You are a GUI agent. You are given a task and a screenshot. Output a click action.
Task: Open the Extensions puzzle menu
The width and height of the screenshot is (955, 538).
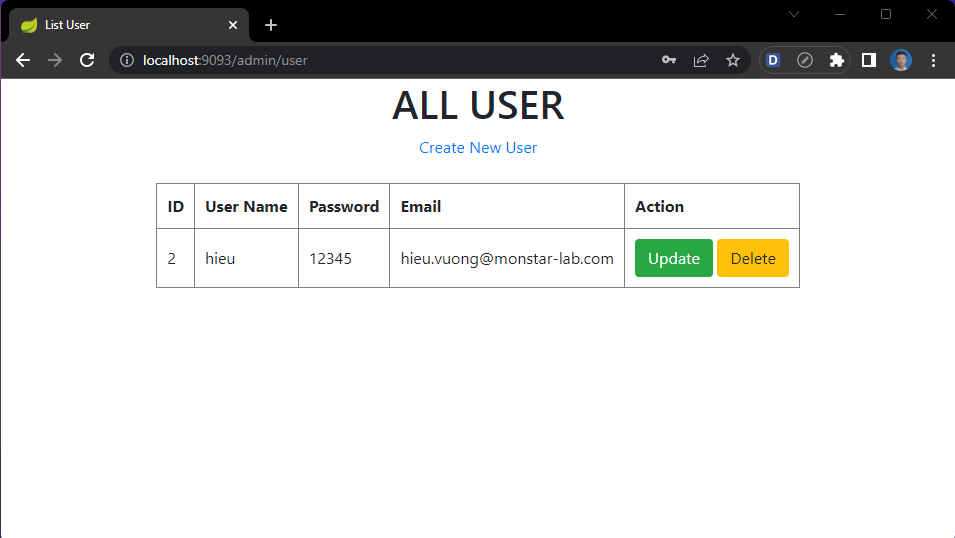click(837, 60)
